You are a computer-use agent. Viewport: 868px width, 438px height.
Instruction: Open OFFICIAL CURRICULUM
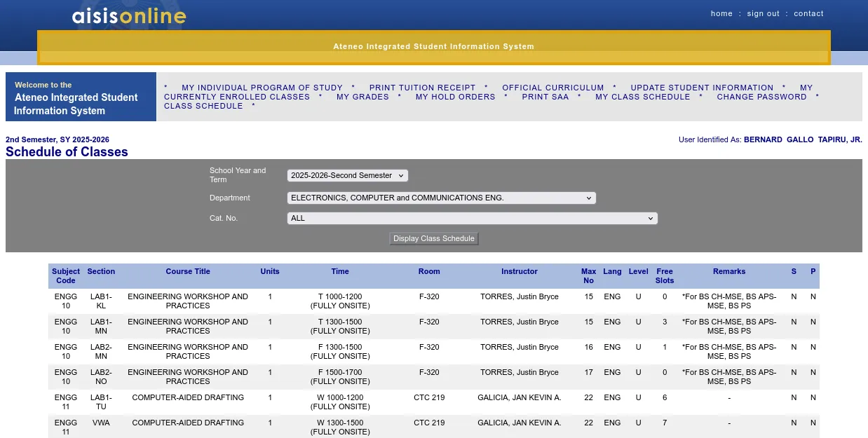pyautogui.click(x=552, y=88)
